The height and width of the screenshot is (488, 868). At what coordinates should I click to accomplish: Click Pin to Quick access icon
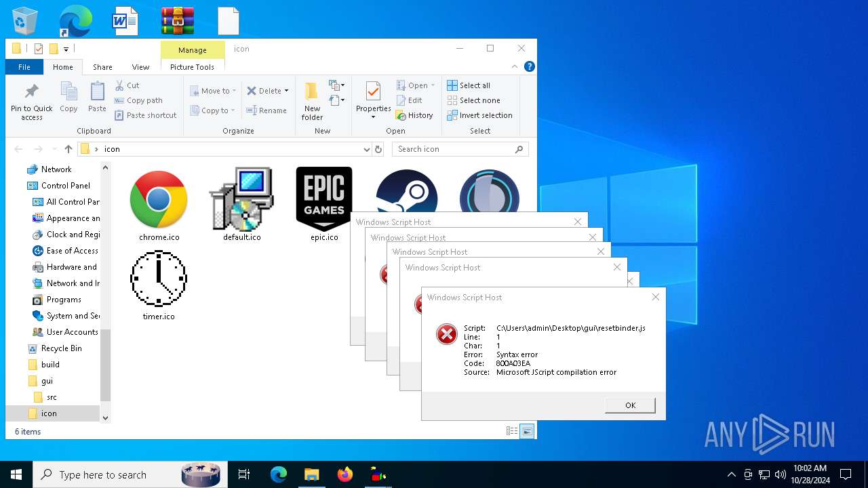31,102
